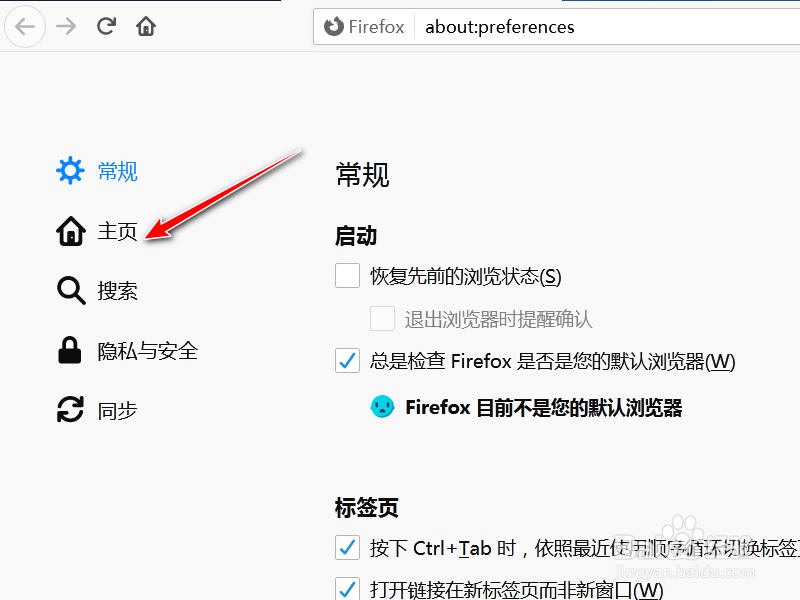Click the sync arrows icon beside 同步

(70, 410)
